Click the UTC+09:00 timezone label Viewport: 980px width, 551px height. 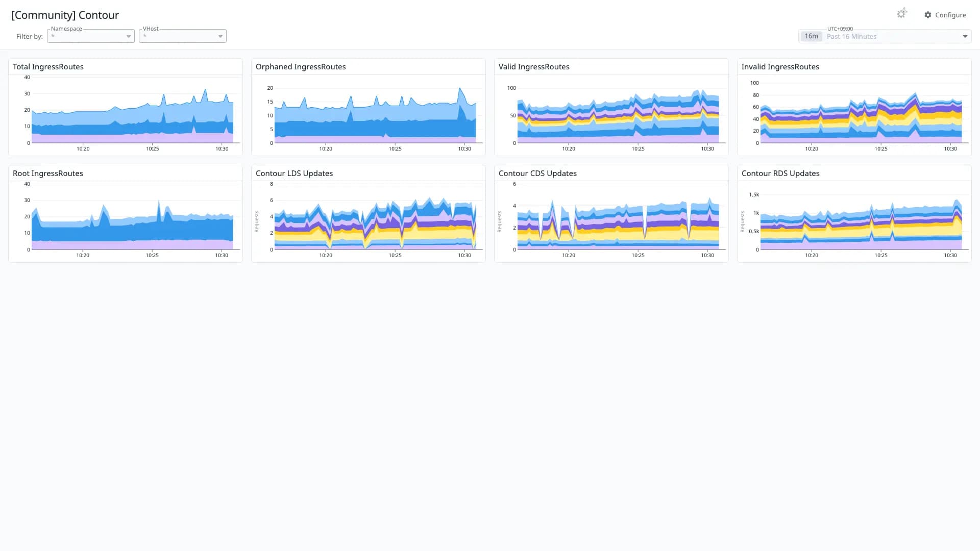point(840,29)
